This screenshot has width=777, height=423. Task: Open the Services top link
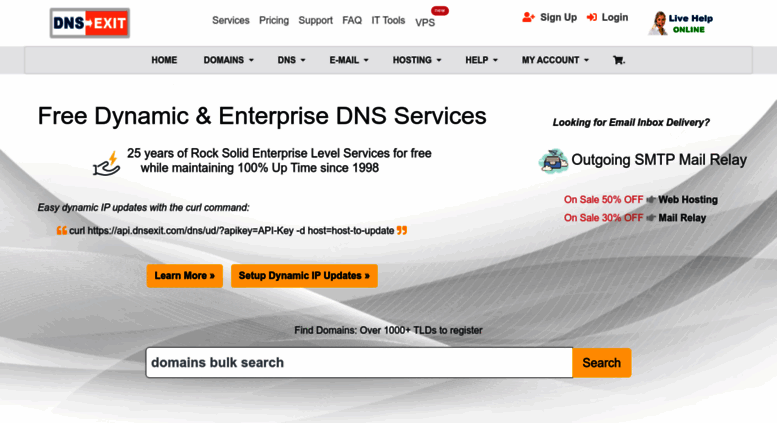[230, 20]
